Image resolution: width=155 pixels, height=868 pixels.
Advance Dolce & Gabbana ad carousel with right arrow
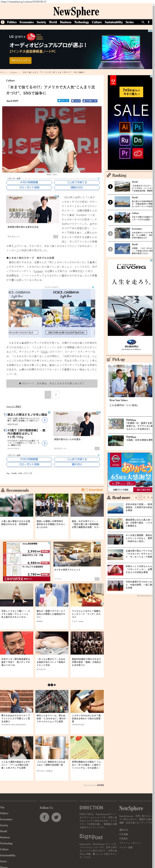93,313
